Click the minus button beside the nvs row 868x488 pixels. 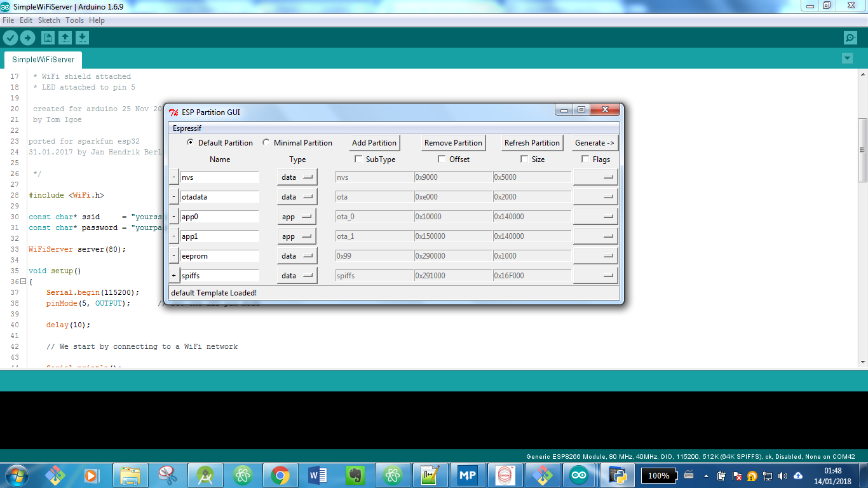[x=174, y=177]
